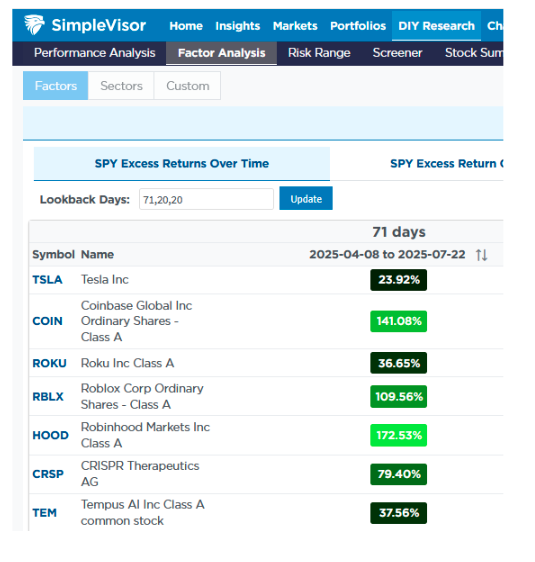Open the Portfolios menu
Screen dimensions: 535x562
(358, 26)
